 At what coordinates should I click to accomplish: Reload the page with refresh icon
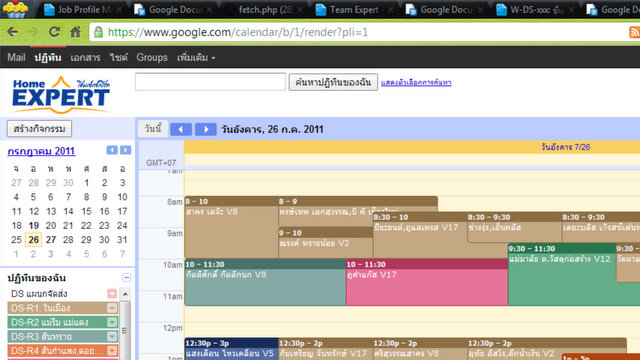[54, 32]
